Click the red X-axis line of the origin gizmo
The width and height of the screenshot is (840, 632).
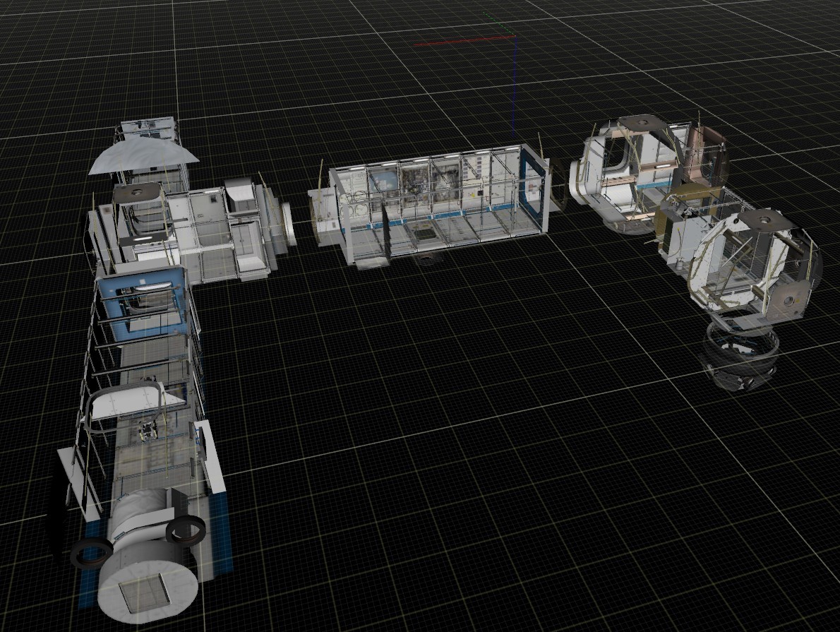[x=464, y=41]
